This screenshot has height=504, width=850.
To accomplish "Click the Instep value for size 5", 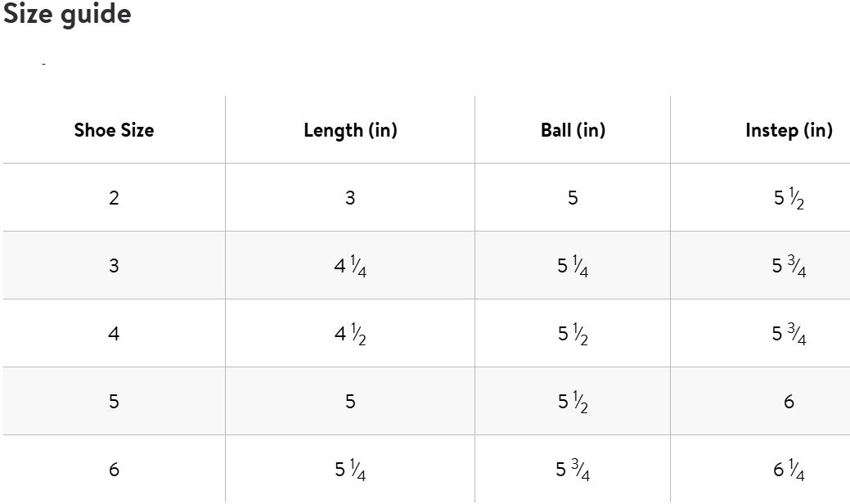I will tap(789, 401).
